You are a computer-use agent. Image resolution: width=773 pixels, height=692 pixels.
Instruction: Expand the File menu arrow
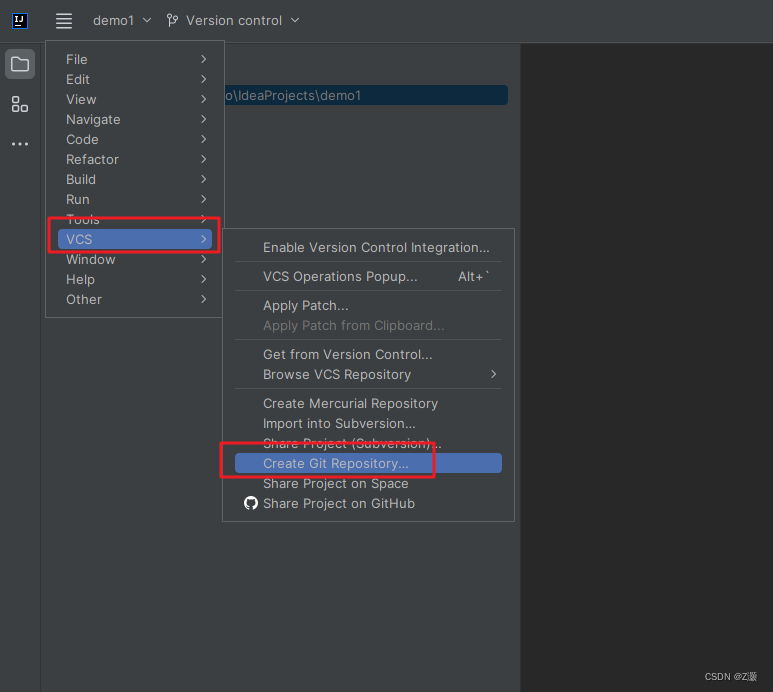tap(204, 59)
